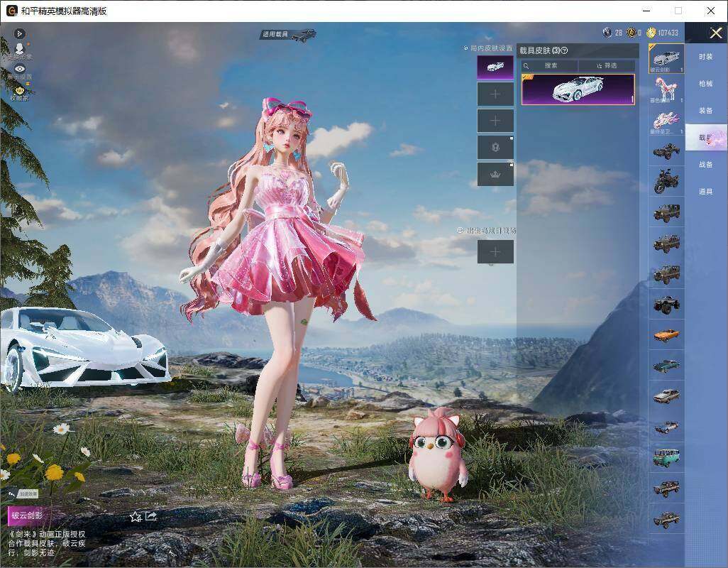Switch to the 枪械 tab
The width and height of the screenshot is (728, 568).
[706, 84]
